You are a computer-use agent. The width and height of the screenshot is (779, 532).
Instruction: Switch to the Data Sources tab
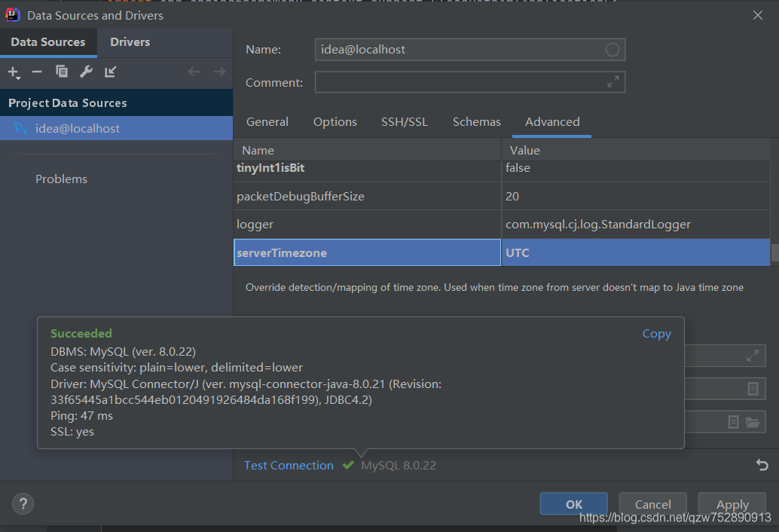tap(48, 42)
